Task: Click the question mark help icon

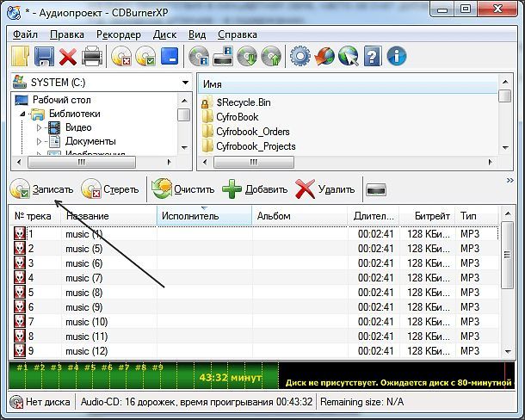Action: click(x=373, y=56)
